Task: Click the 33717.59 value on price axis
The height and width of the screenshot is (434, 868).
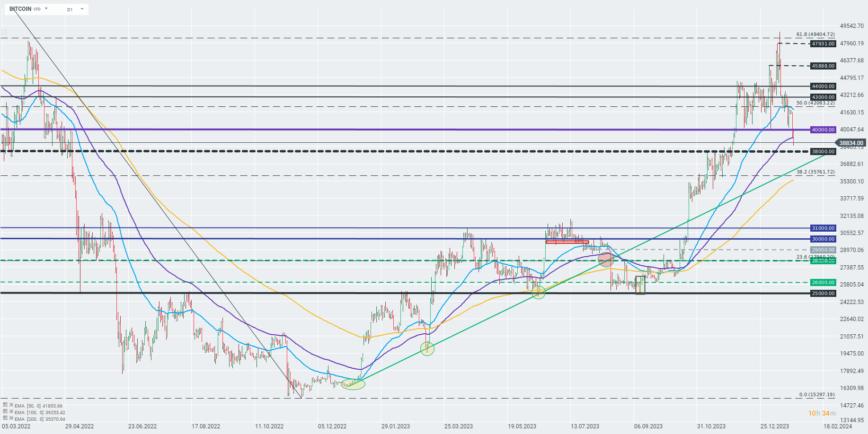Action: pyautogui.click(x=852, y=199)
